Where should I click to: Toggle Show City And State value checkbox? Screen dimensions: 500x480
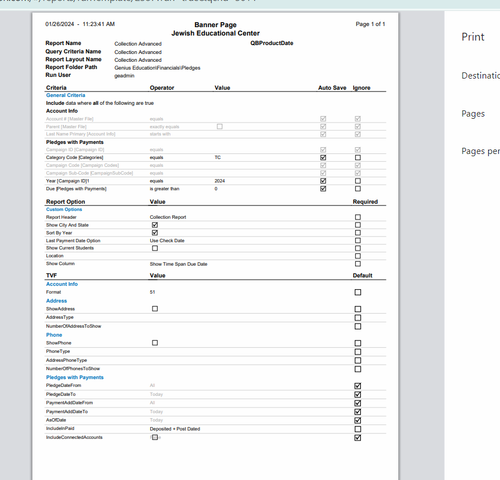(155, 225)
